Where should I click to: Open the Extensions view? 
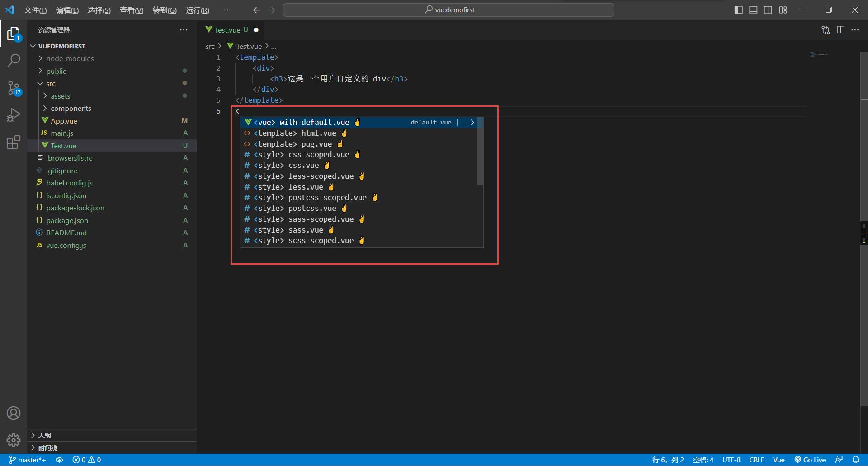coord(14,142)
